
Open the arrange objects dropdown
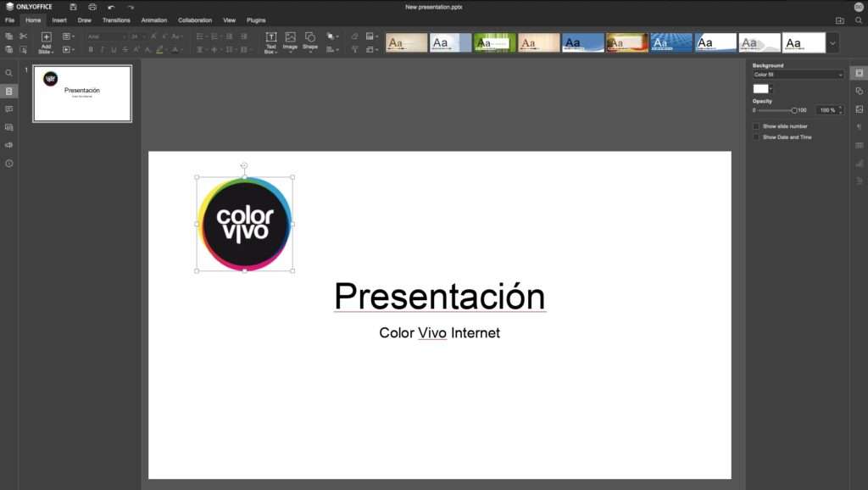tap(332, 36)
